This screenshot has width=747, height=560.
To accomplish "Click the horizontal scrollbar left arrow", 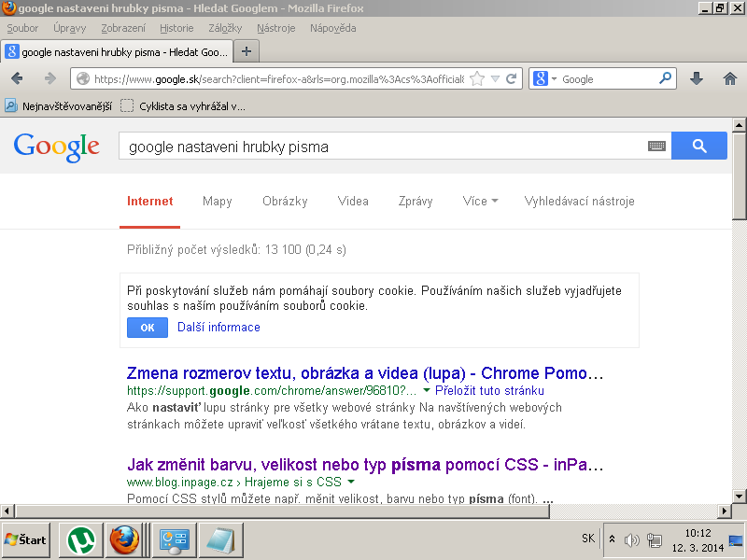I will click(7, 511).
